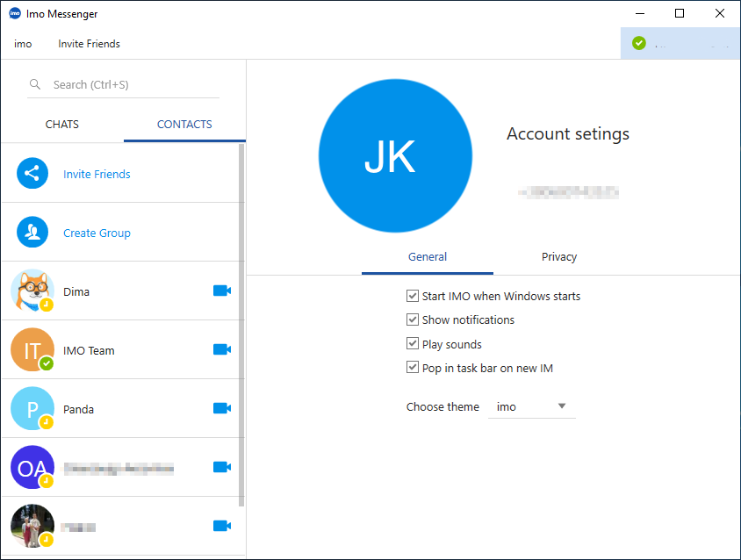Start video call with IMO Team

point(222,349)
